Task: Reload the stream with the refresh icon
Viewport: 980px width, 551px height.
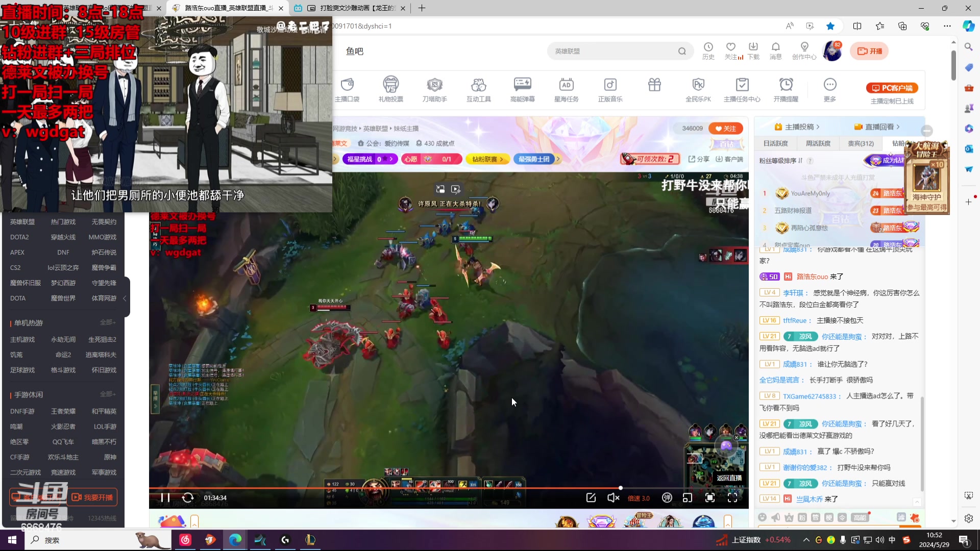Action: [187, 497]
